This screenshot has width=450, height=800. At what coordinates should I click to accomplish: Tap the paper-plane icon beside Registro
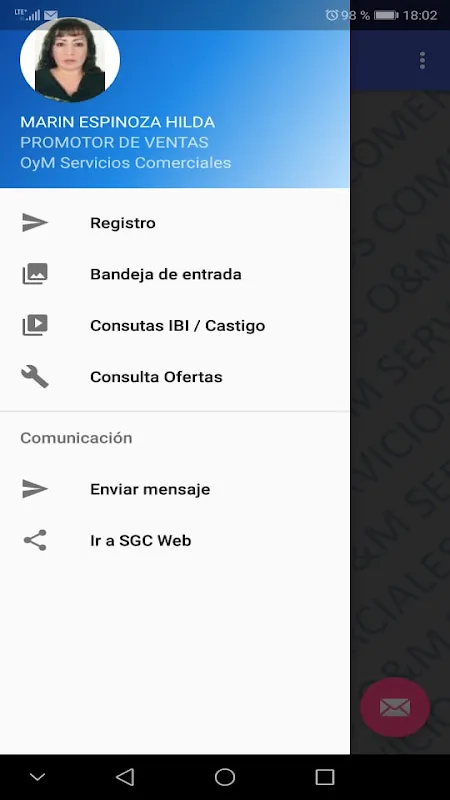[x=35, y=223]
